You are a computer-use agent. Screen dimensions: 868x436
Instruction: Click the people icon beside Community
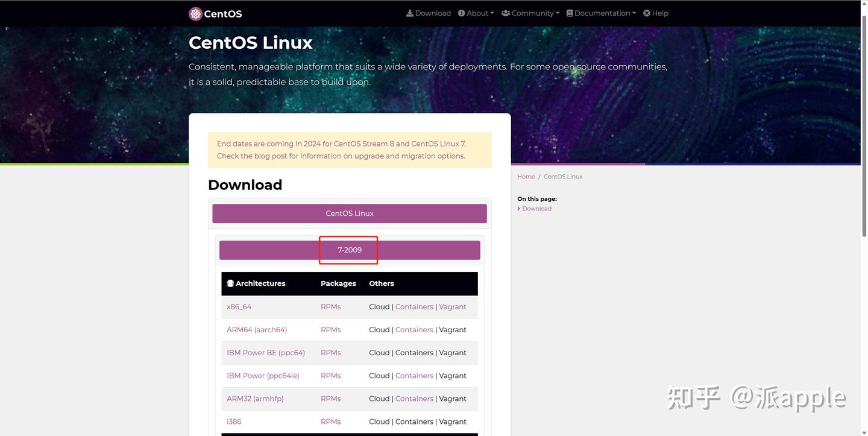[x=506, y=13]
